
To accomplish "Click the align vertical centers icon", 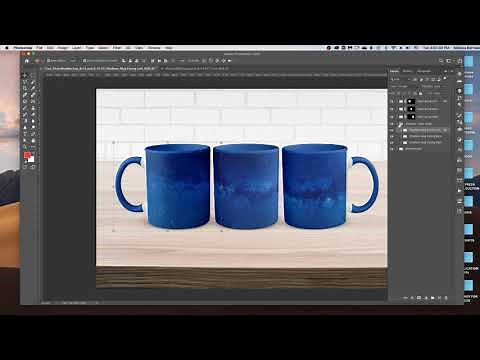I will [159, 61].
